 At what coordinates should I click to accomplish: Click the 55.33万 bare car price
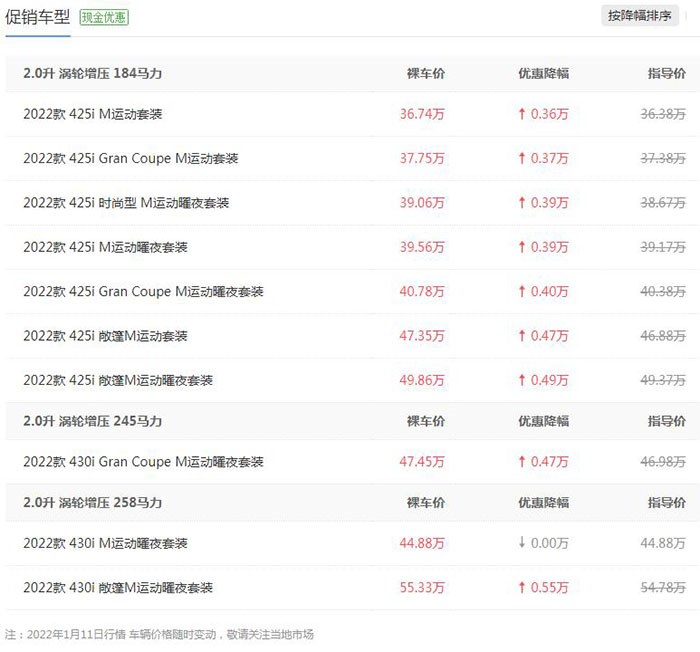point(422,587)
